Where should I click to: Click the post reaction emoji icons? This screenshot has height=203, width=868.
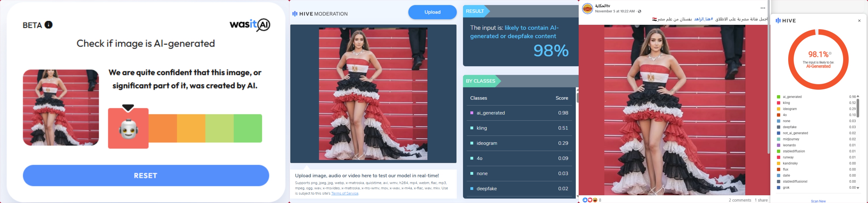(x=590, y=200)
